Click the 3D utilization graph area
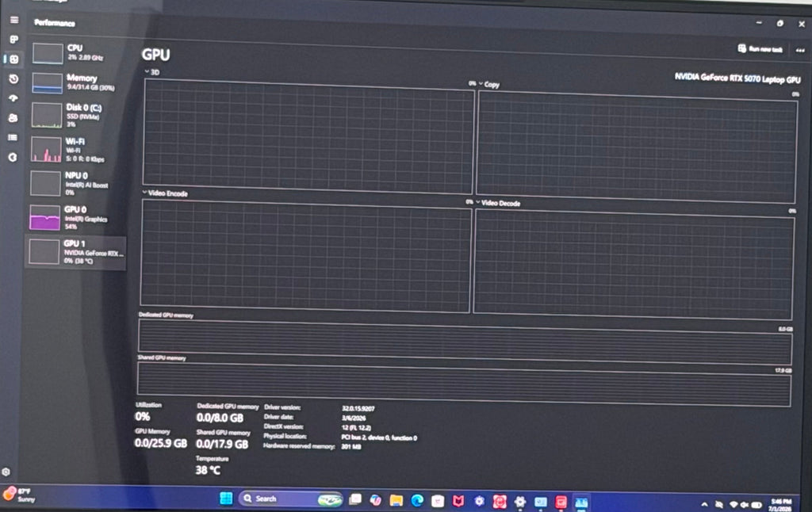This screenshot has width=812, height=512. point(308,136)
